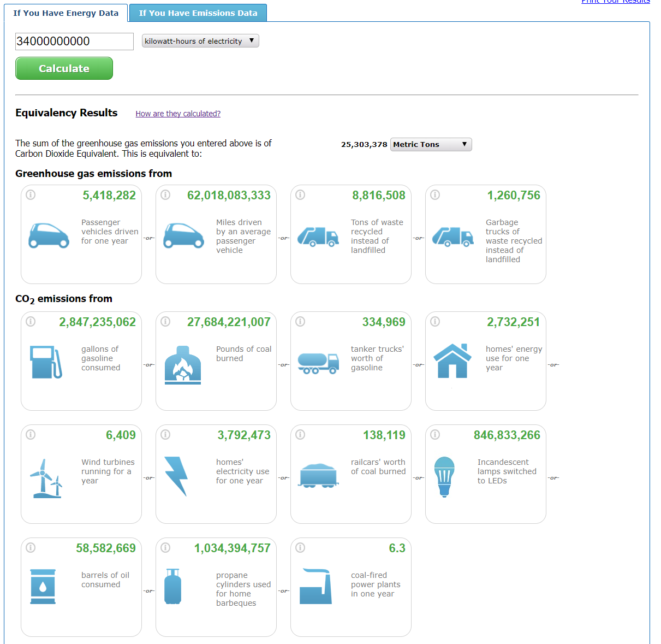The width and height of the screenshot is (661, 644).
Task: Select the If You Have Energy Data tab
Action: pos(66,13)
